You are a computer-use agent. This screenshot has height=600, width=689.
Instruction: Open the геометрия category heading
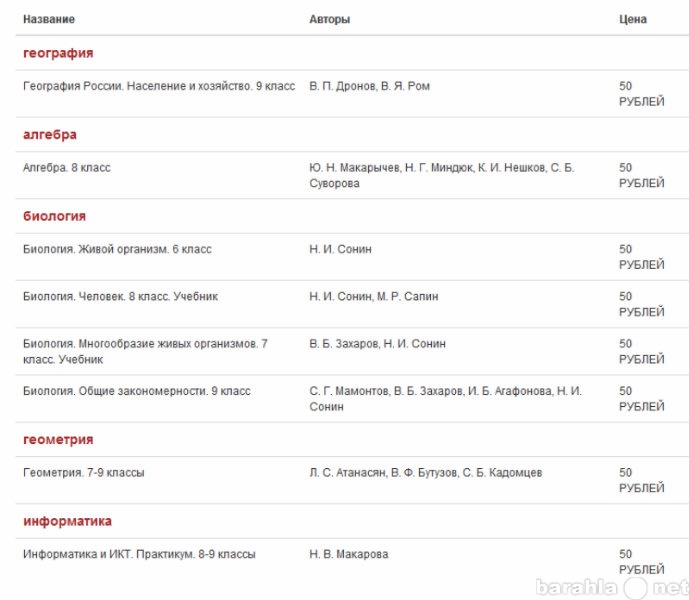click(x=58, y=440)
